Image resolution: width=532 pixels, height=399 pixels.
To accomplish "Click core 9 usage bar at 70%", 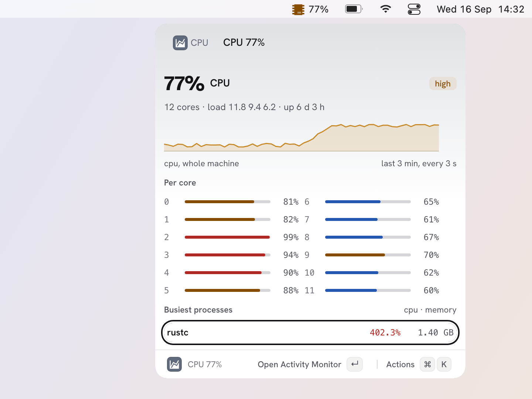I will point(368,255).
